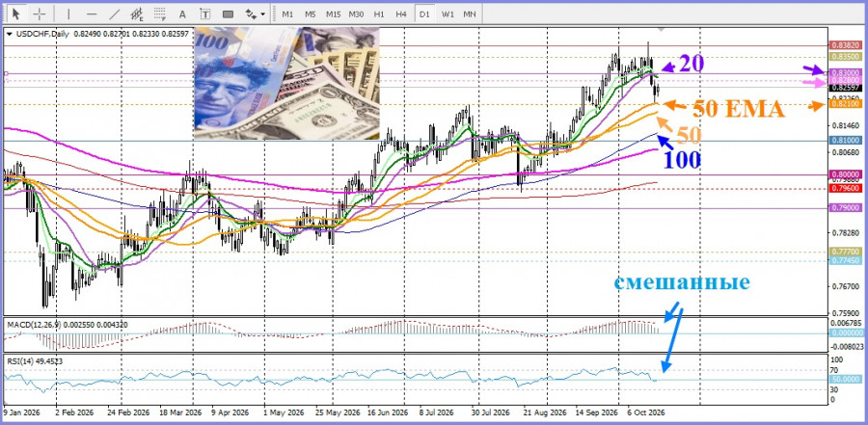This screenshot has width=868, height=425.
Task: Switch chart to M5 timeframe
Action: click(310, 13)
